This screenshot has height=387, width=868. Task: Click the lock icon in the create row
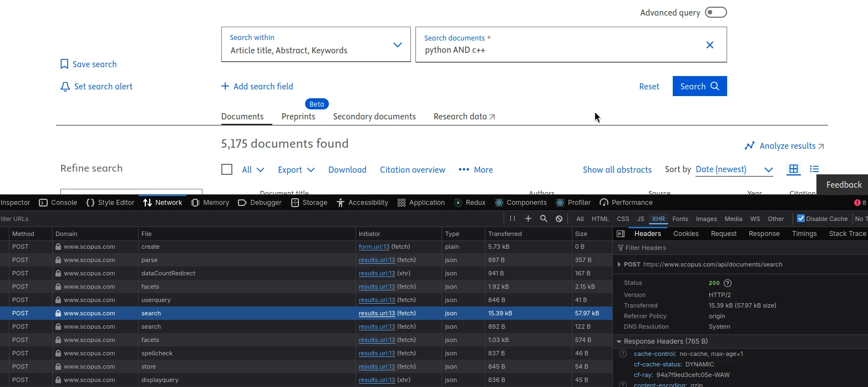pos(58,247)
